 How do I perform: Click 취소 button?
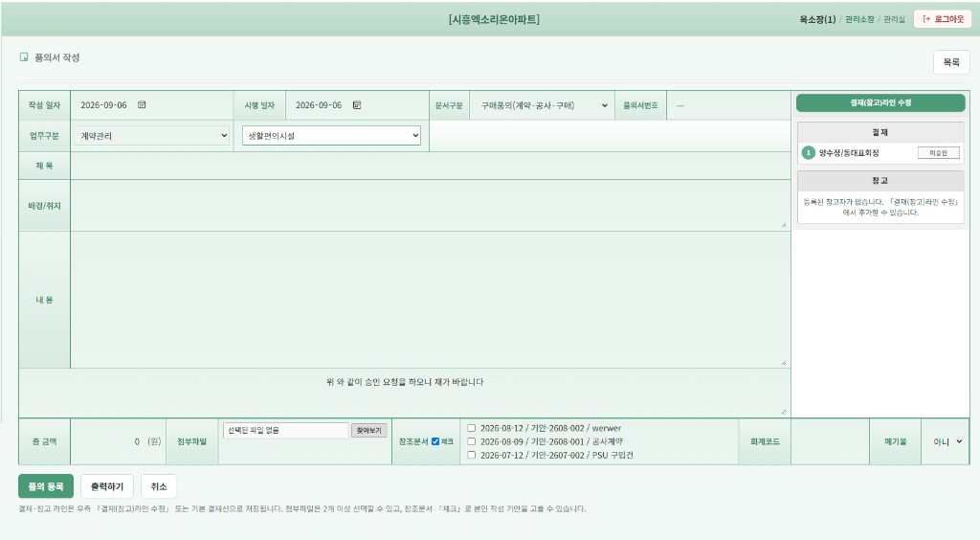[x=159, y=486]
